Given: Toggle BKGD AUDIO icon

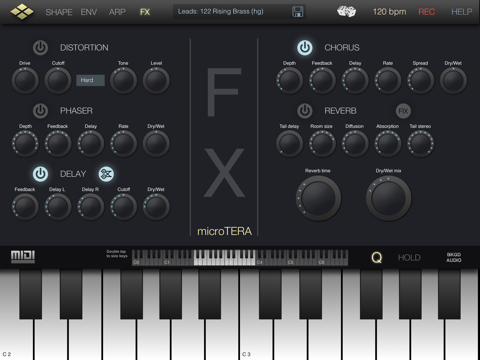Looking at the screenshot, I should [x=454, y=257].
